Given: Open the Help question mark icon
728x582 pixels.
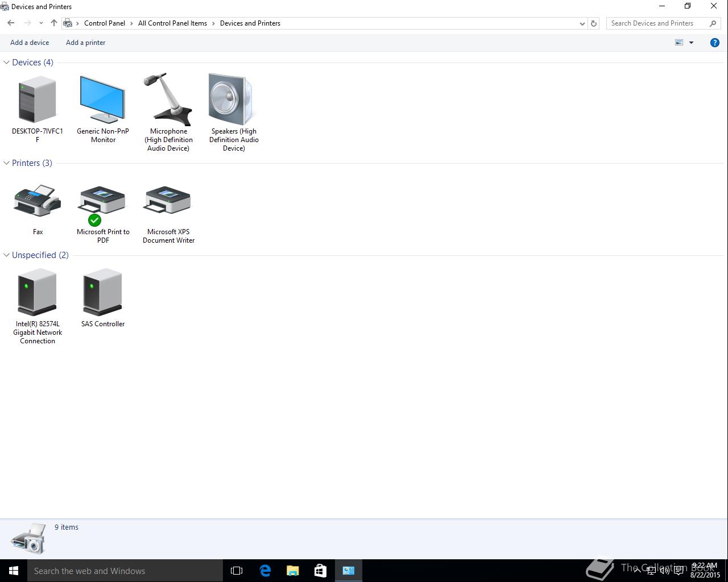Looking at the screenshot, I should pos(715,43).
